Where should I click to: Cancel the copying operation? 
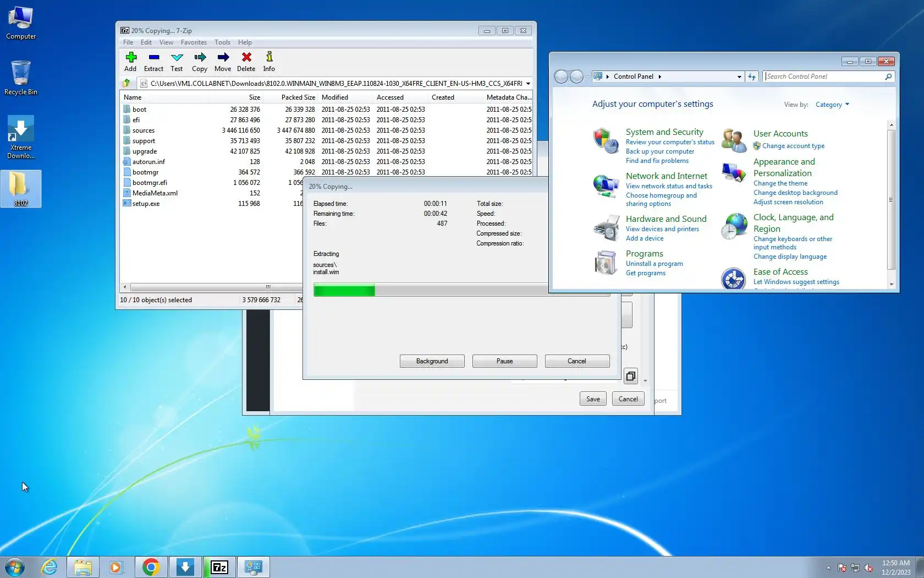577,361
